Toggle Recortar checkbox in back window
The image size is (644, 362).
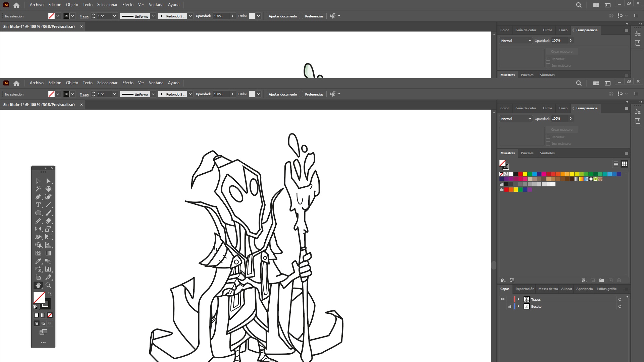click(x=548, y=59)
